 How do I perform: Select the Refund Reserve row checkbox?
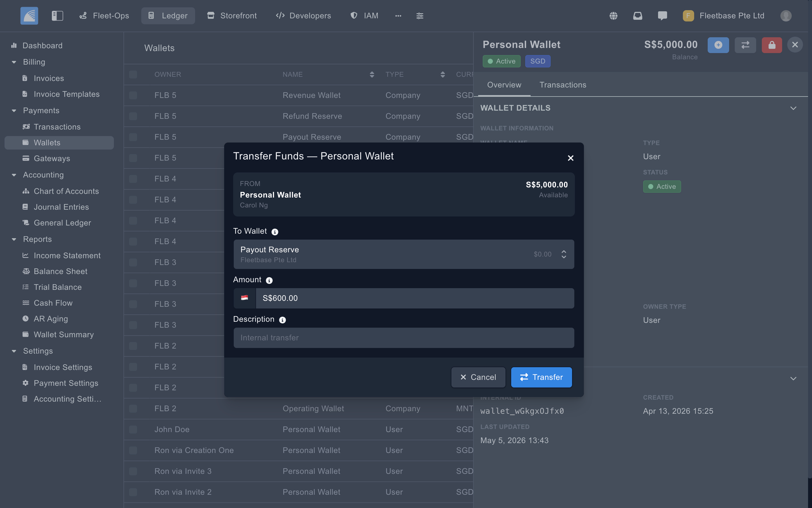(133, 116)
